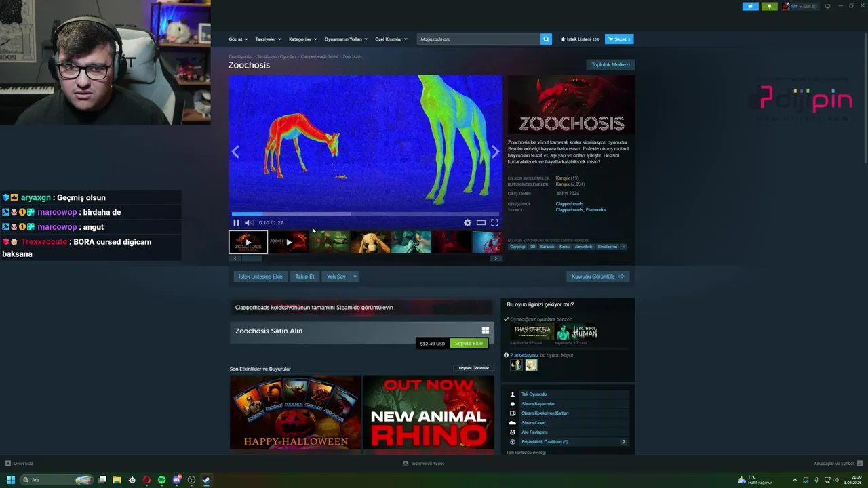Open the Kategoriler dropdown menu
Screen dimensions: 868x488
click(x=302, y=39)
